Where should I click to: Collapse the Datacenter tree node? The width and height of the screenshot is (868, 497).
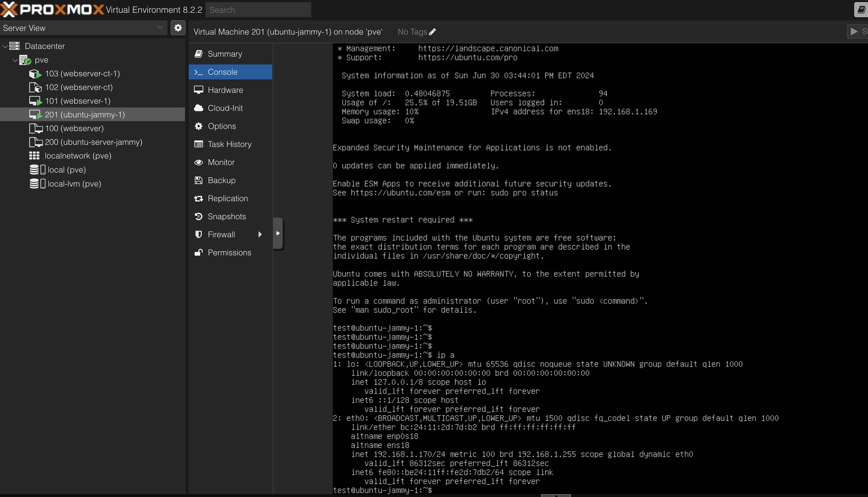coord(5,46)
